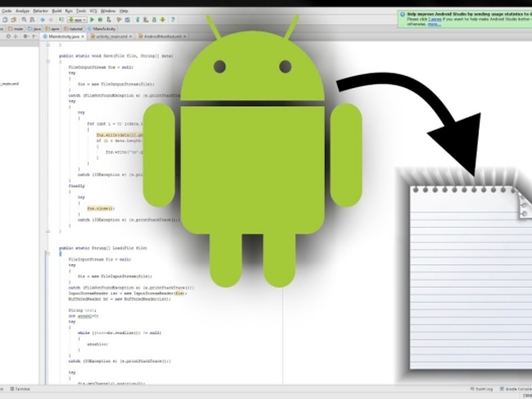Navigate Back with the blue arrow icon
This screenshot has width=532, height=399.
click(42, 20)
